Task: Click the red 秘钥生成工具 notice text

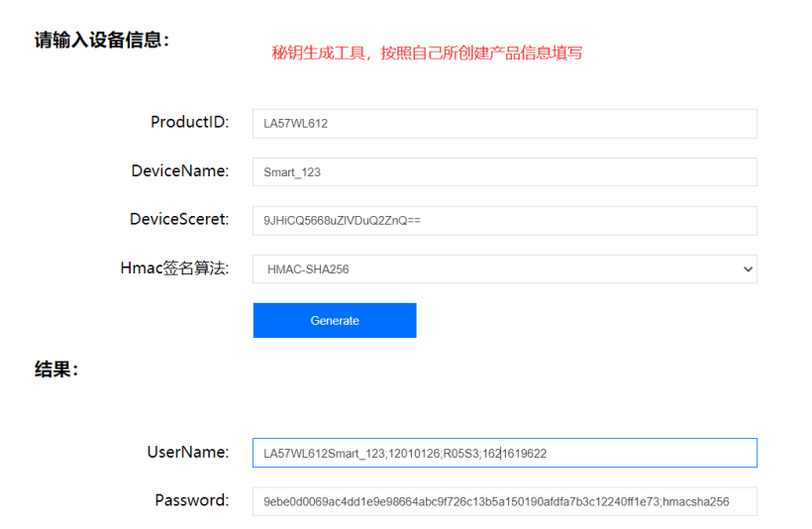Action: (427, 53)
